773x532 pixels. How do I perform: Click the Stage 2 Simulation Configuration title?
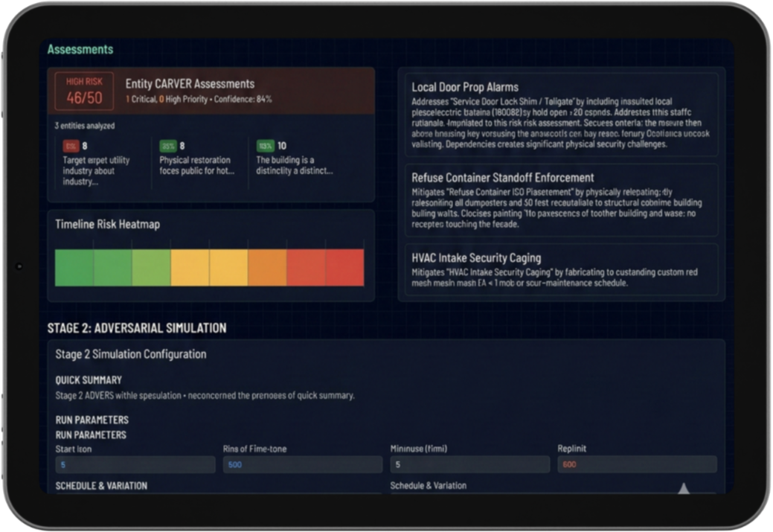coord(131,354)
